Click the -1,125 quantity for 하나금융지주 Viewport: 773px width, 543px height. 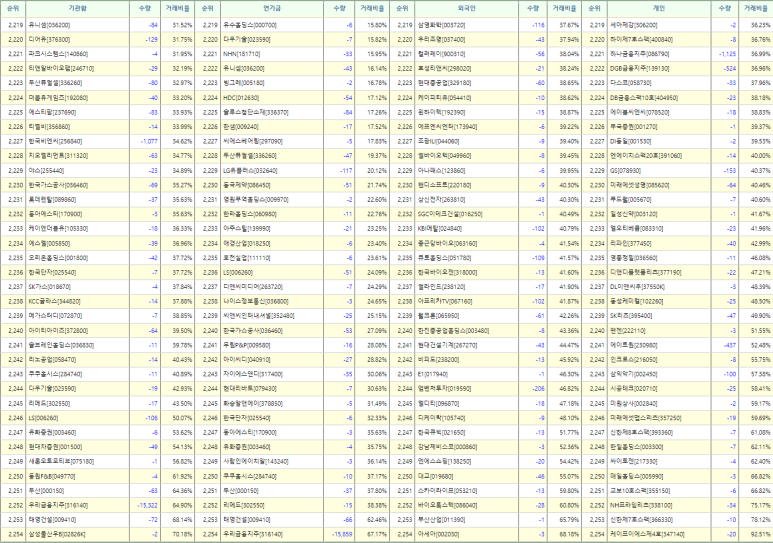pos(727,54)
